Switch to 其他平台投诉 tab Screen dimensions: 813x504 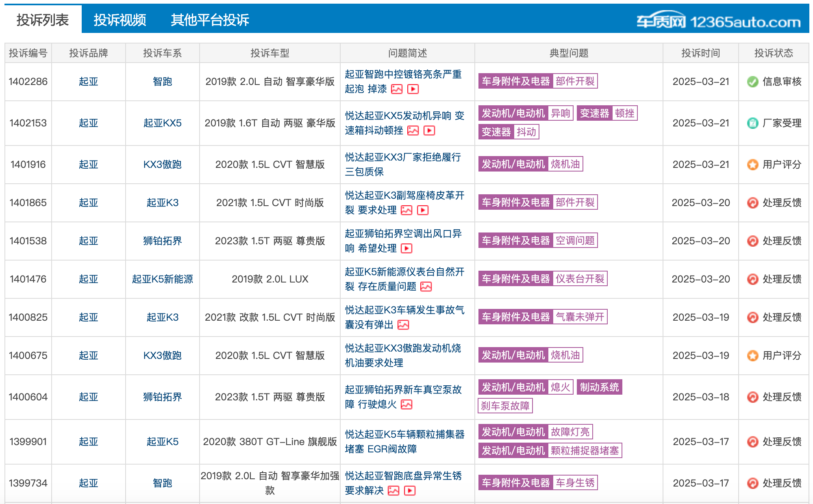click(210, 20)
